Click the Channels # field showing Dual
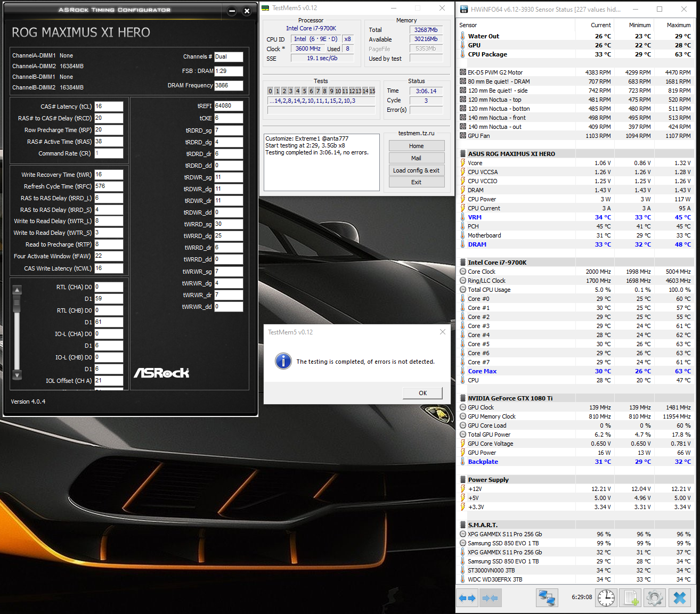 click(x=229, y=56)
